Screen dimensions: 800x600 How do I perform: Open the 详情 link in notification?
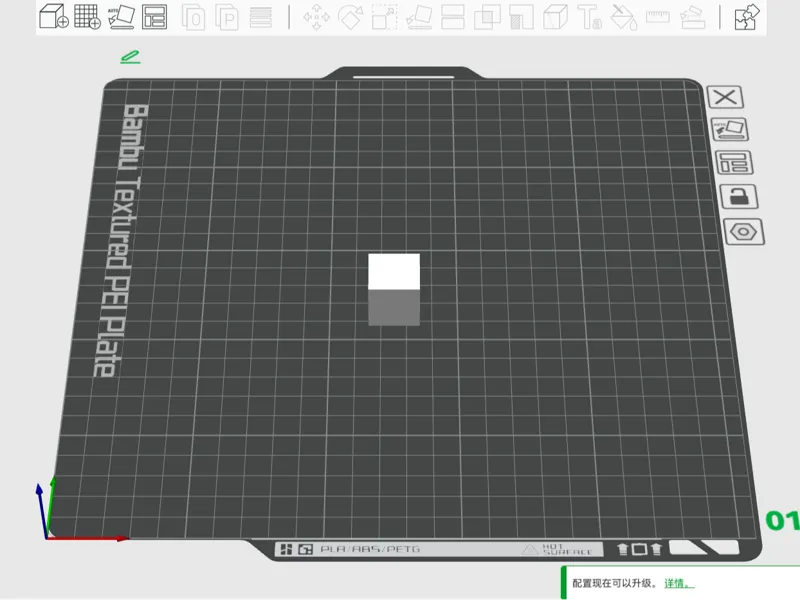tap(679, 583)
